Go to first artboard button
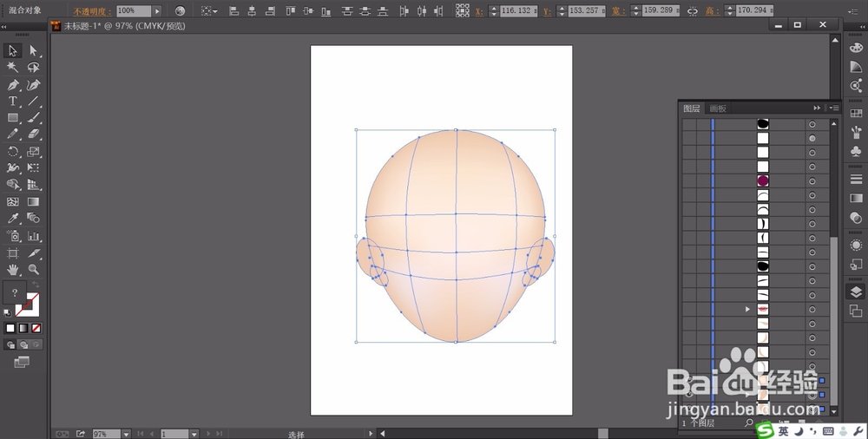Viewport: 868px width, 439px height. (140, 434)
